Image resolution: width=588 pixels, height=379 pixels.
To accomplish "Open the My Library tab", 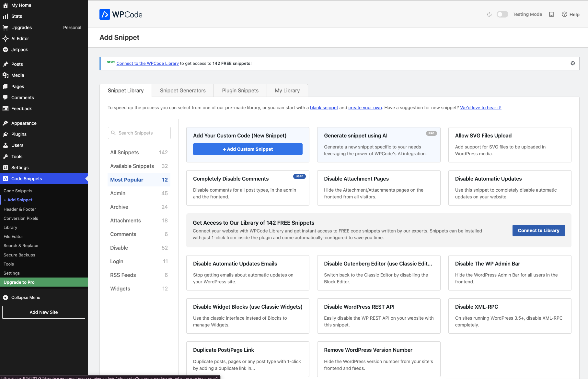I will coord(287,90).
